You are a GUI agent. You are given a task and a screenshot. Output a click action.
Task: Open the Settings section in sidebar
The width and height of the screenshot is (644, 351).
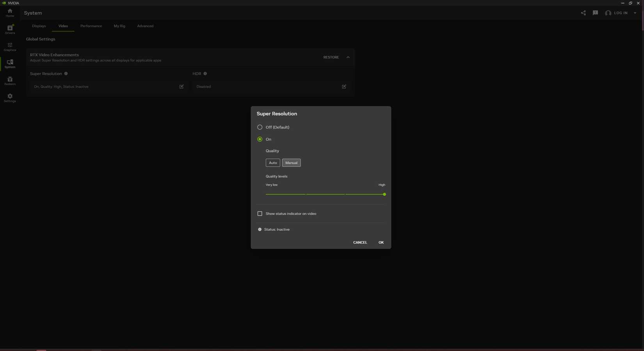click(10, 98)
